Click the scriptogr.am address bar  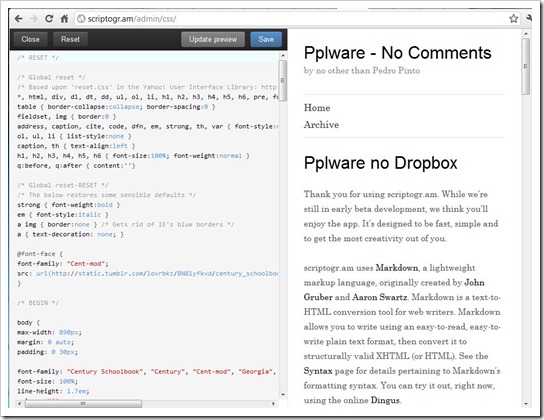(291, 18)
